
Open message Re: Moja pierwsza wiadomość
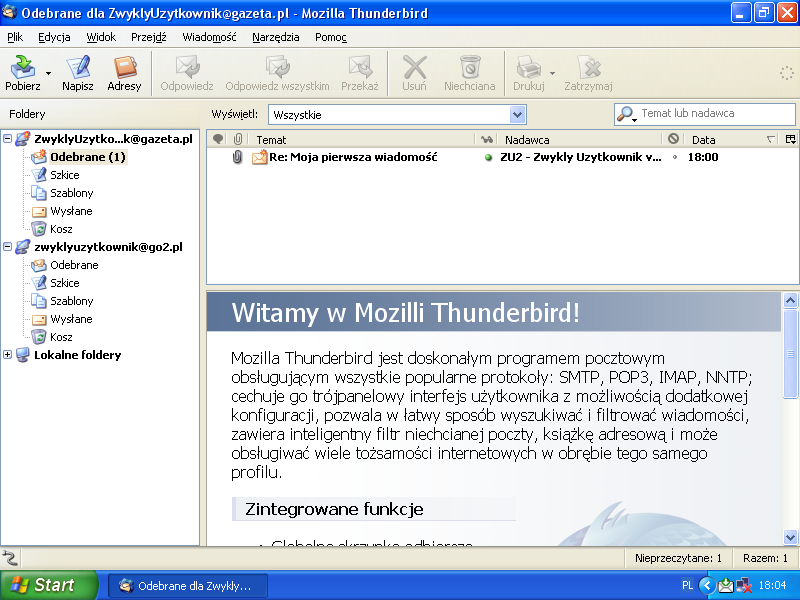coord(353,157)
